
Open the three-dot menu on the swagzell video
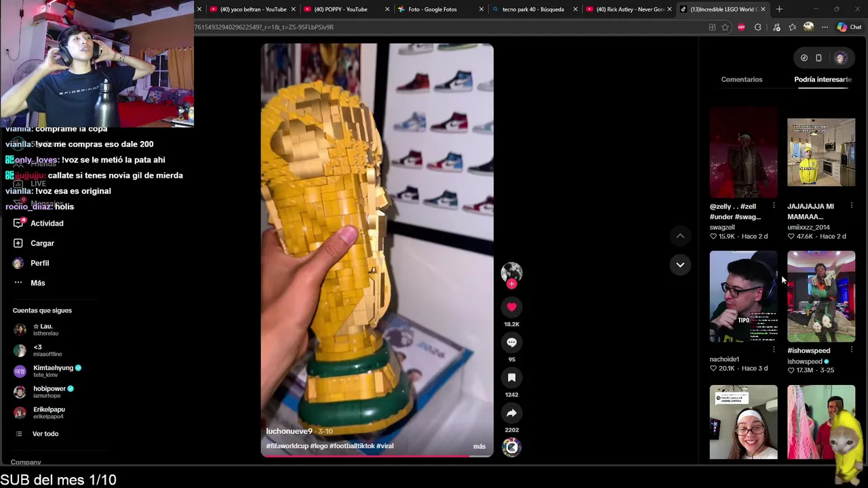[x=774, y=205]
